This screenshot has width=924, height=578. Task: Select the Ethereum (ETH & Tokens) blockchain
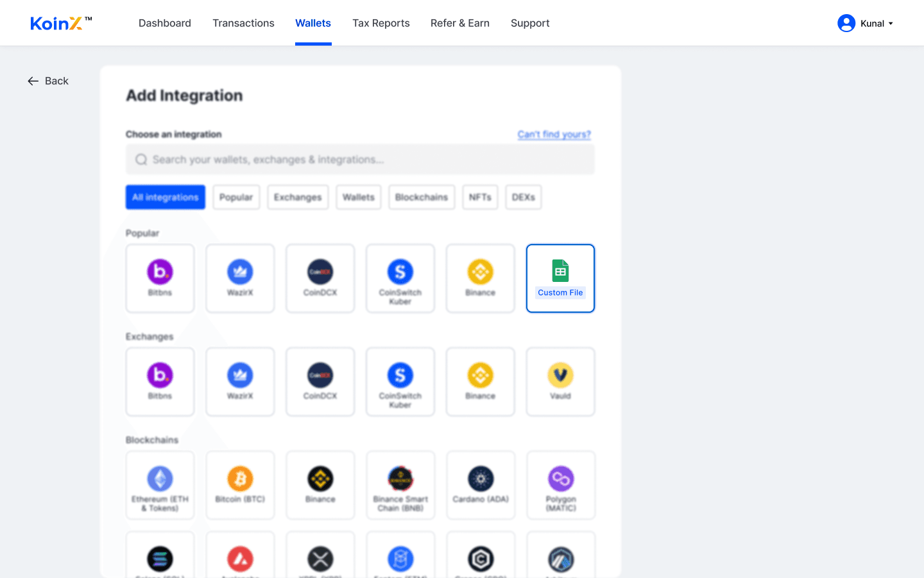click(160, 485)
